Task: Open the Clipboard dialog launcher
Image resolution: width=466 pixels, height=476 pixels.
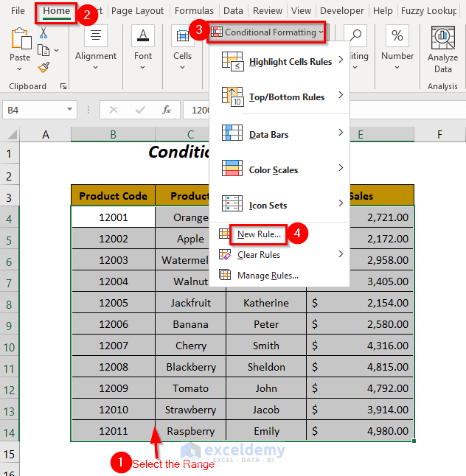Action: [63, 86]
